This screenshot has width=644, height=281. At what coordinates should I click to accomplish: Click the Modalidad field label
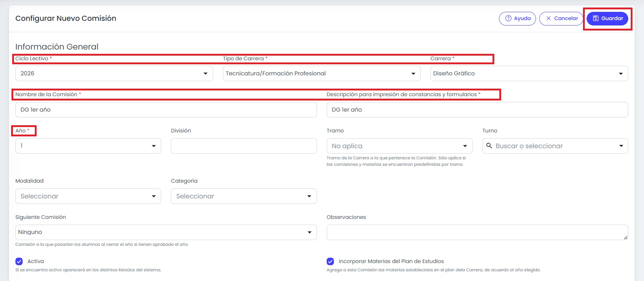[29, 181]
